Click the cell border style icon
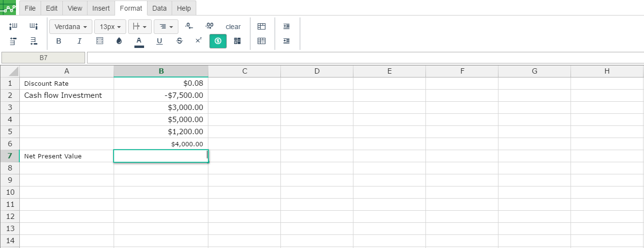The width and height of the screenshot is (644, 248). pos(100,41)
